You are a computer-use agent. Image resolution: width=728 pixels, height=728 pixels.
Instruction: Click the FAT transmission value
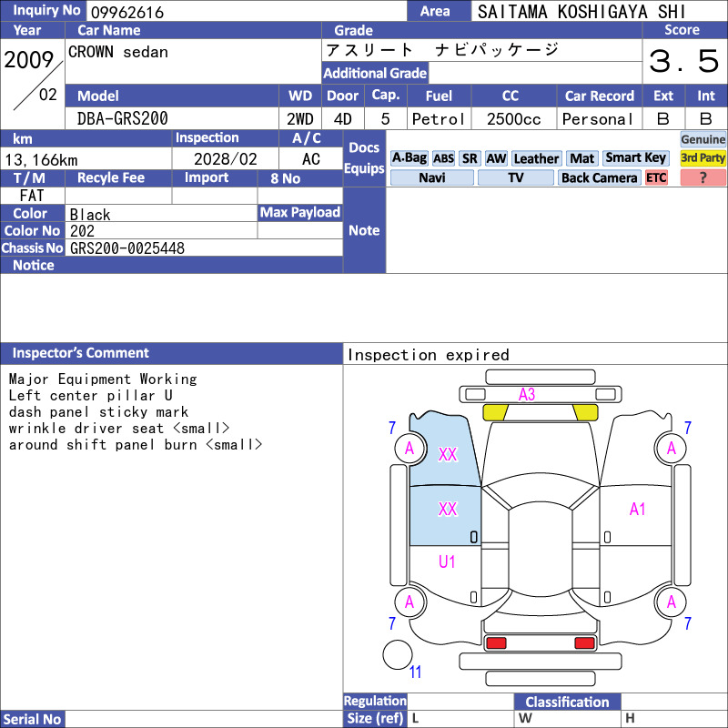pyautogui.click(x=32, y=196)
